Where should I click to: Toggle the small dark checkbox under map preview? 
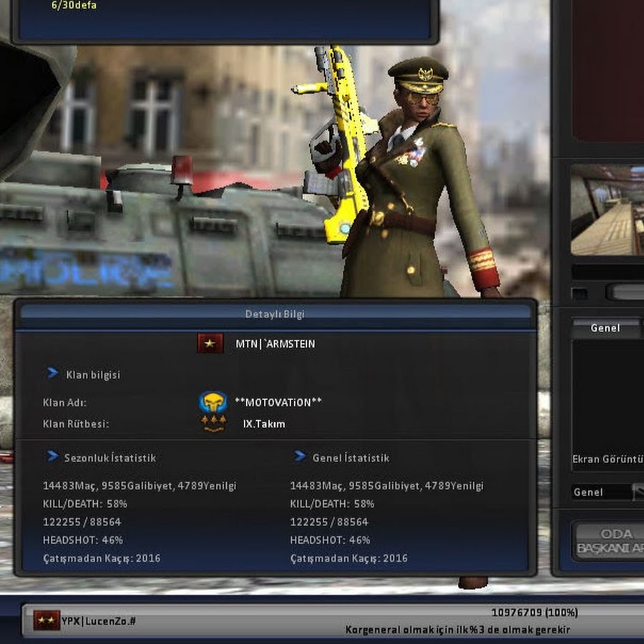click(580, 293)
